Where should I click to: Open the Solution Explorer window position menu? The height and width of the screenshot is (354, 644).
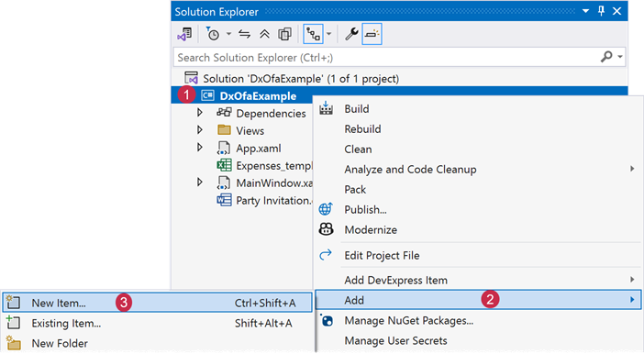[x=585, y=12]
